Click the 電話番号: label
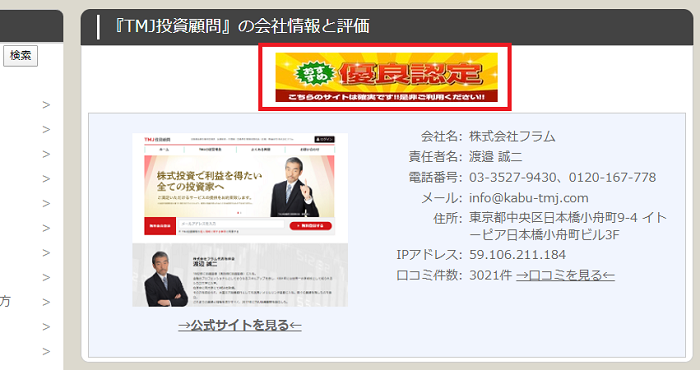Image resolution: width=700 pixels, height=370 pixels. (435, 177)
